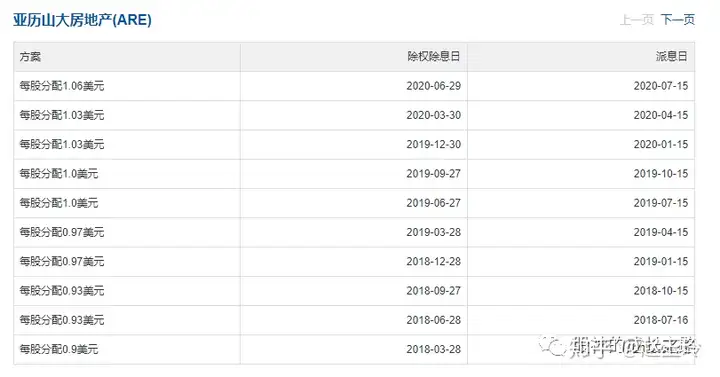Click the payout date 2019-01-15
Screen dimensions: 720x377
coord(661,262)
